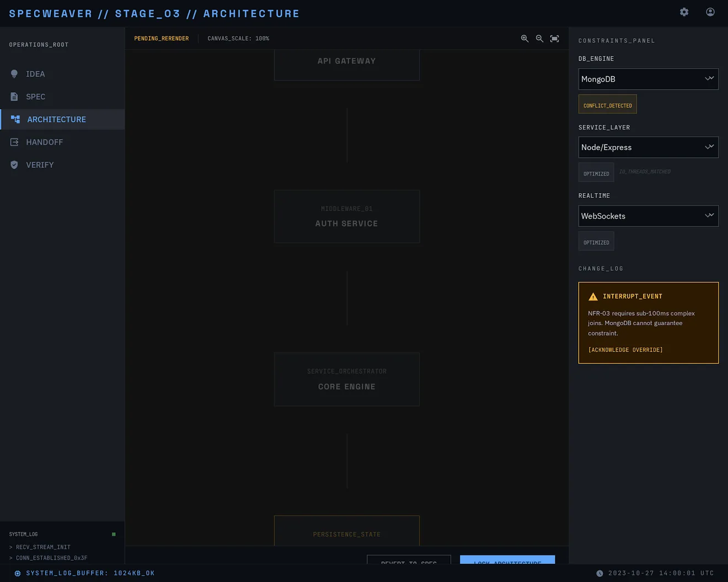Image resolution: width=728 pixels, height=582 pixels.
Task: Click the 2023-10-27 14:00:01 UTC timestamp
Action: tap(661, 573)
